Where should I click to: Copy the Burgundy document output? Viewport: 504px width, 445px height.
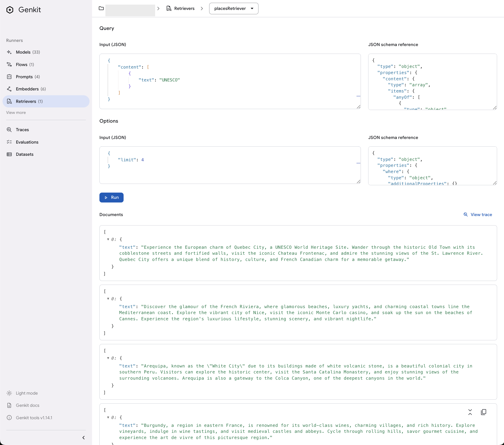pyautogui.click(x=483, y=412)
